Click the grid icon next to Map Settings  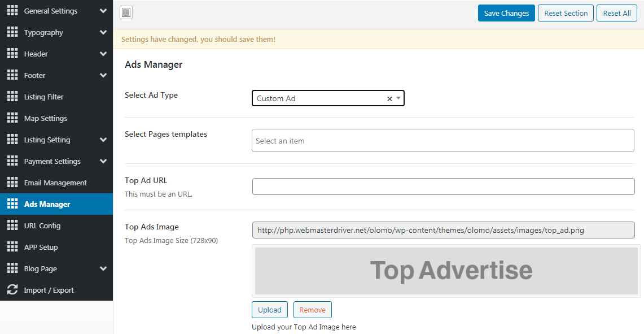pyautogui.click(x=12, y=119)
